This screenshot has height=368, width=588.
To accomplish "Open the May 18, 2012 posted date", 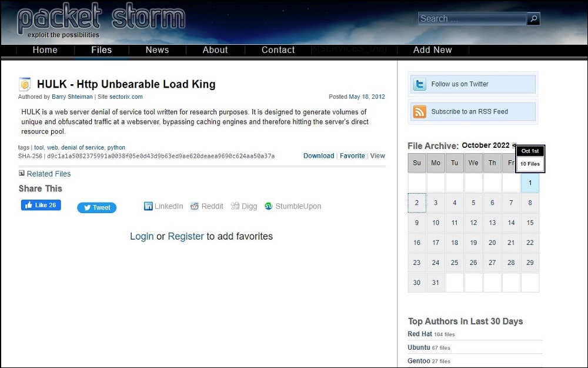I will 367,97.
